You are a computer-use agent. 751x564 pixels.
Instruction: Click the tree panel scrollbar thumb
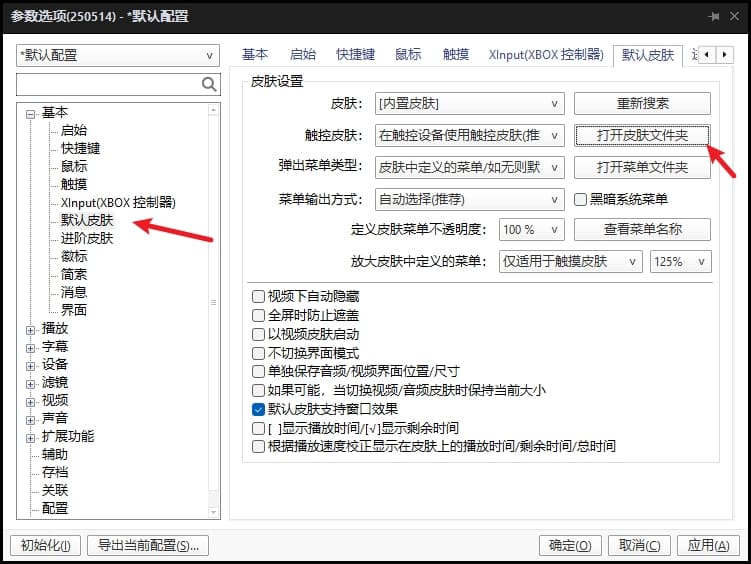coord(214,303)
